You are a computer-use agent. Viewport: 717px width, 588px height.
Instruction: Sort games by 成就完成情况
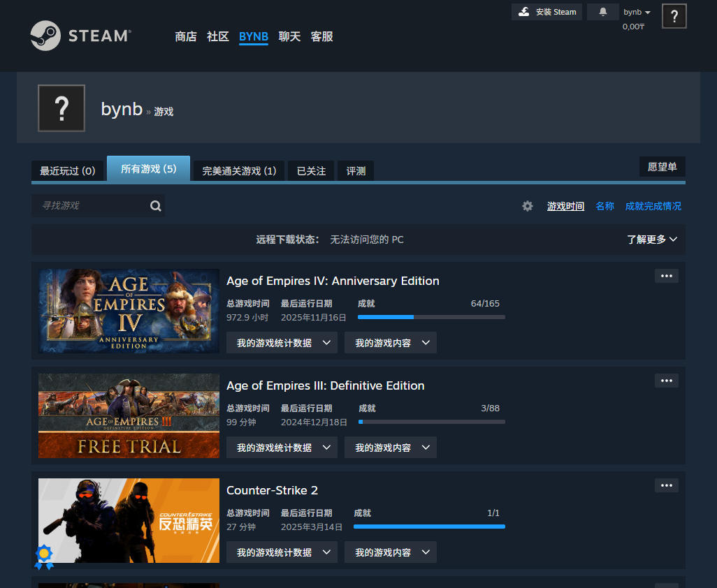(653, 206)
